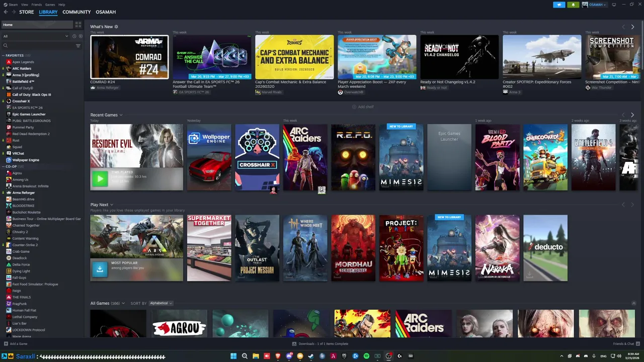The height and width of the screenshot is (362, 644).
Task: Switch to Big Picture mode icon
Action: click(614, 5)
